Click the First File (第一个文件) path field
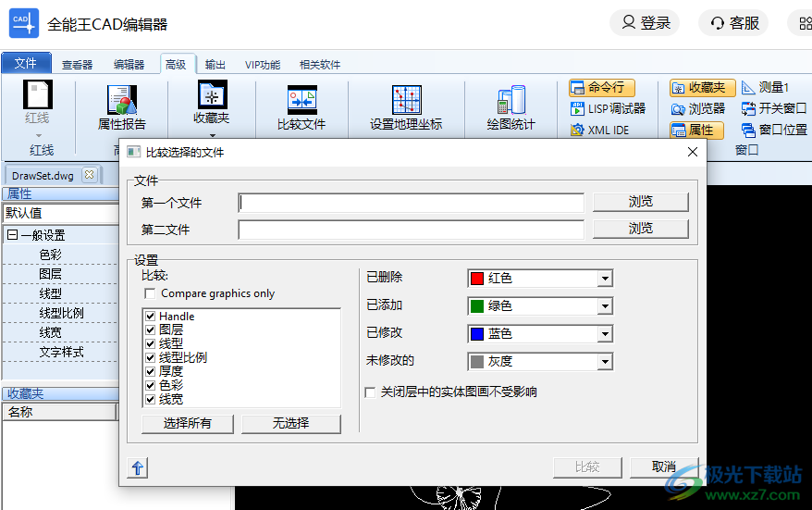Image resolution: width=812 pixels, height=510 pixels. click(x=412, y=203)
